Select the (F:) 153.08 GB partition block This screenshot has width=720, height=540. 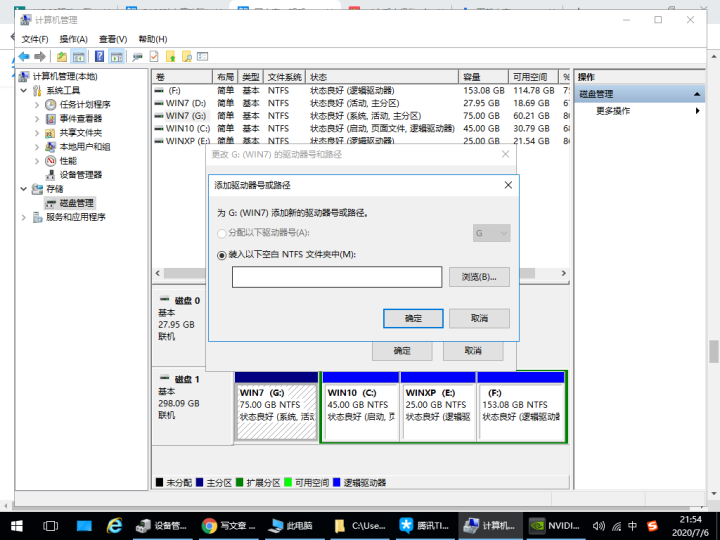521,407
